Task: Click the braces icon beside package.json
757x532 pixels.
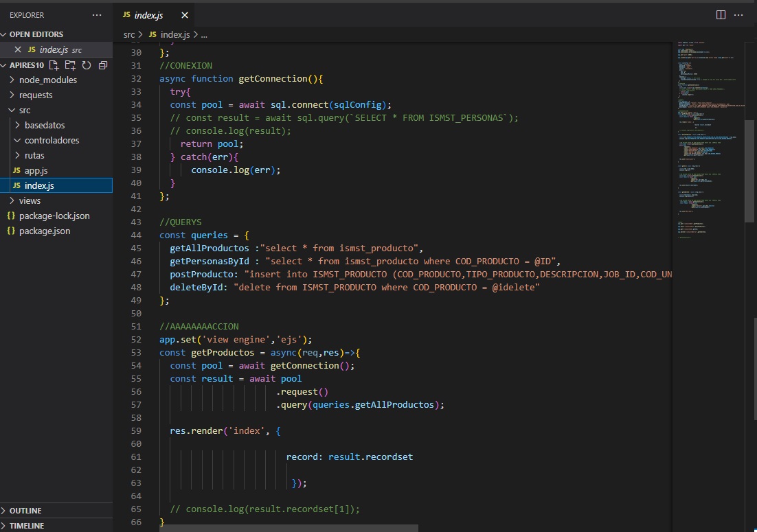Action: pos(11,231)
